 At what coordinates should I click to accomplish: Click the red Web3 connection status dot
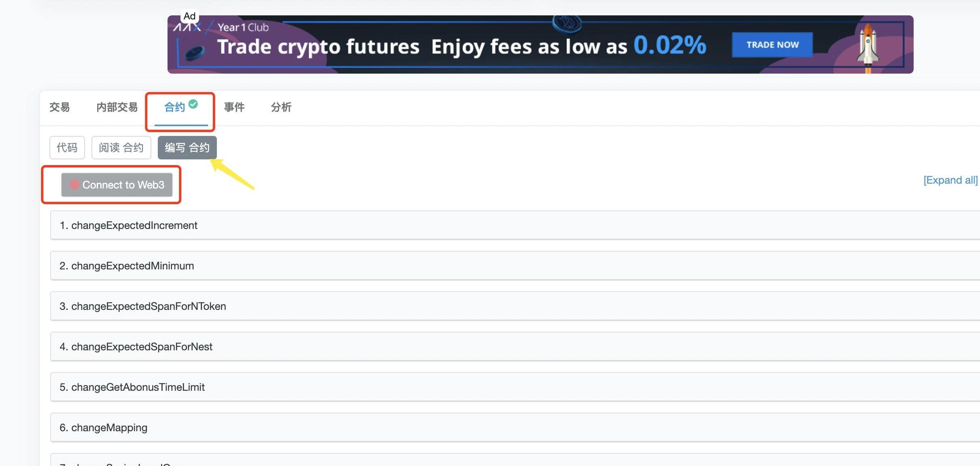(x=74, y=184)
